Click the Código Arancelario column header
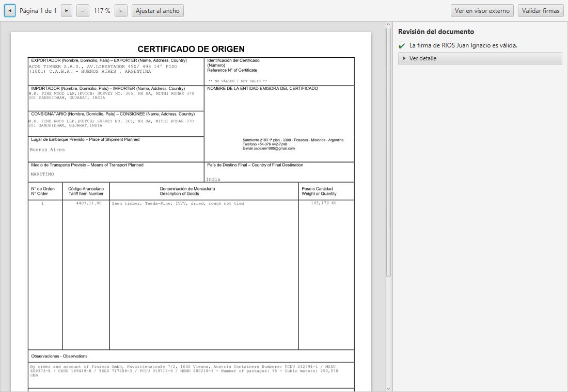The height and width of the screenshot is (392, 568). (x=86, y=191)
